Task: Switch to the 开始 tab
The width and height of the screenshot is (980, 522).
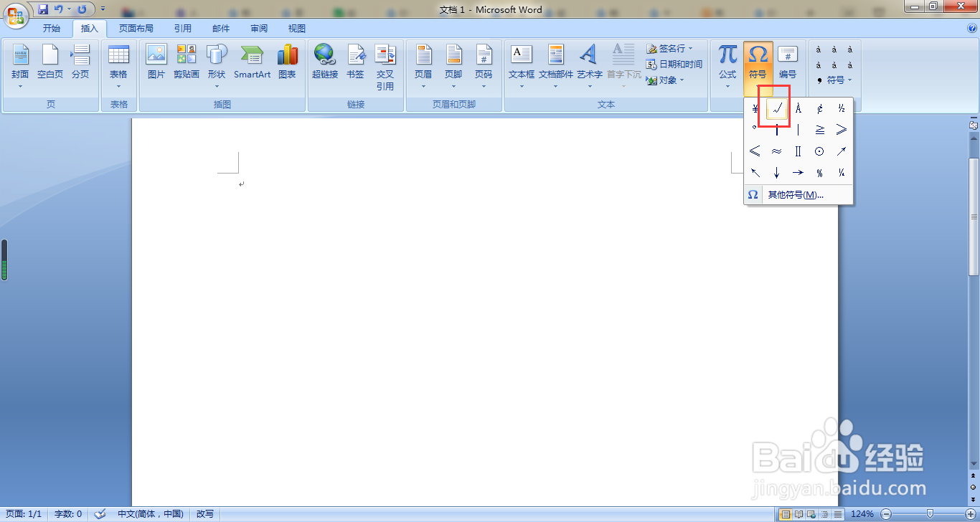Action: click(52, 28)
